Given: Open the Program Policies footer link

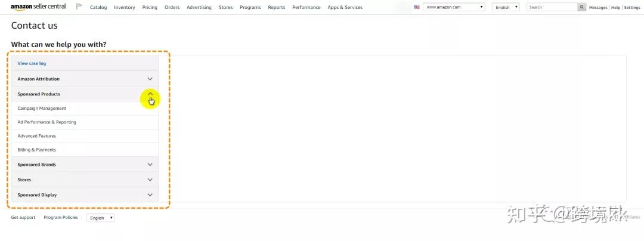Looking at the screenshot, I should 61,218.
